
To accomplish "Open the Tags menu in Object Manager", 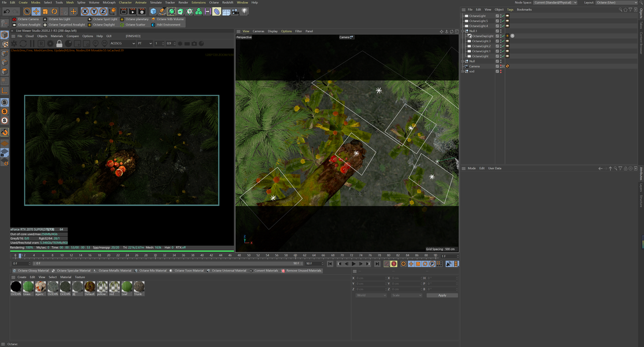I will pyautogui.click(x=509, y=9).
